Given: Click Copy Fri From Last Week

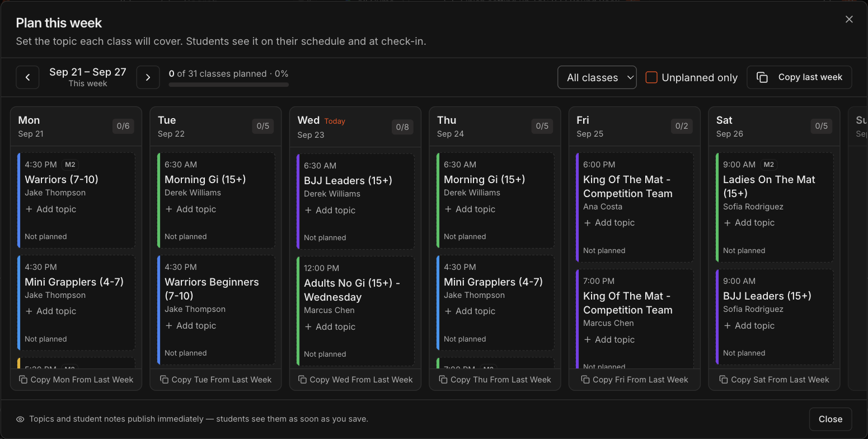Looking at the screenshot, I should pyautogui.click(x=635, y=380).
